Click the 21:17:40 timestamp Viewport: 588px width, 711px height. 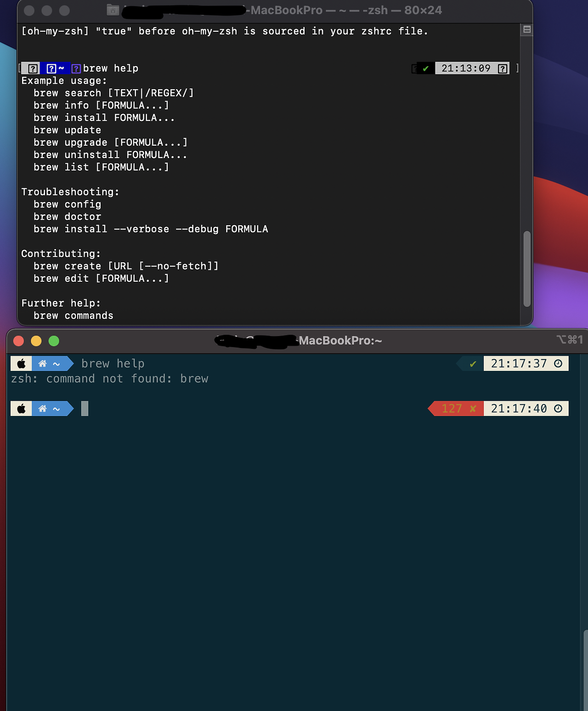click(519, 409)
